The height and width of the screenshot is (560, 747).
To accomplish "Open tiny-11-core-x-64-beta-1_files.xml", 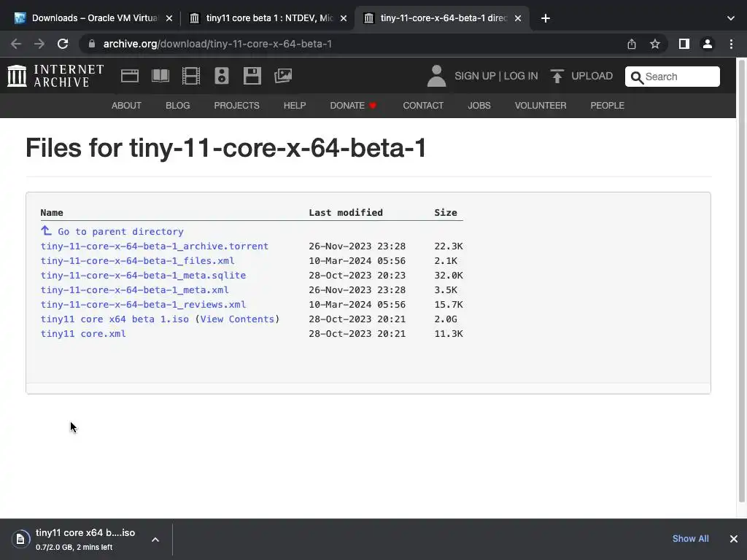I will (137, 261).
